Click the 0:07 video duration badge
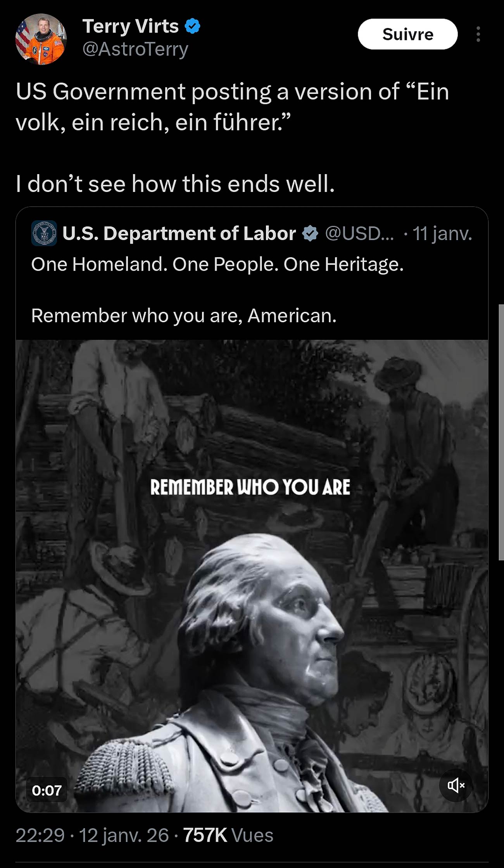 pyautogui.click(x=47, y=790)
